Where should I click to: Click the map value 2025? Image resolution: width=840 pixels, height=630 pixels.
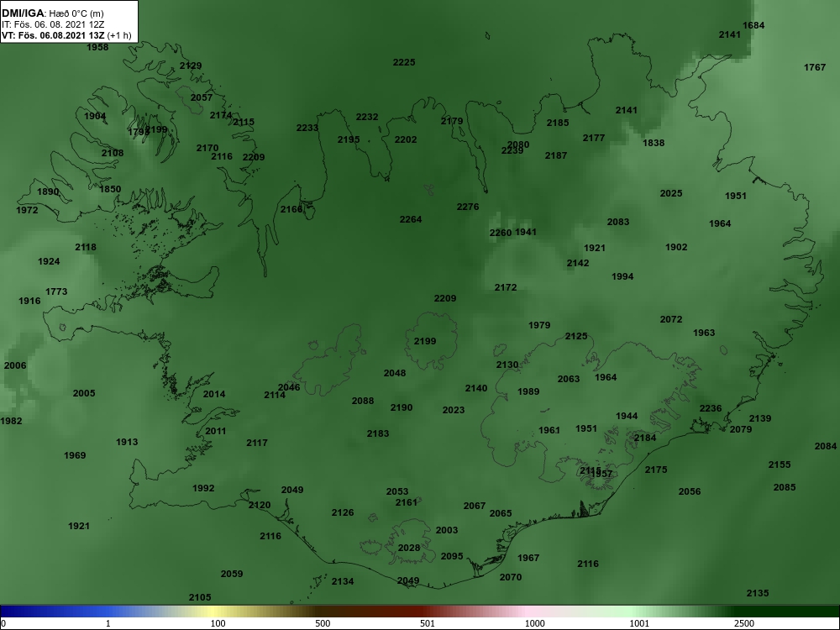tap(671, 193)
